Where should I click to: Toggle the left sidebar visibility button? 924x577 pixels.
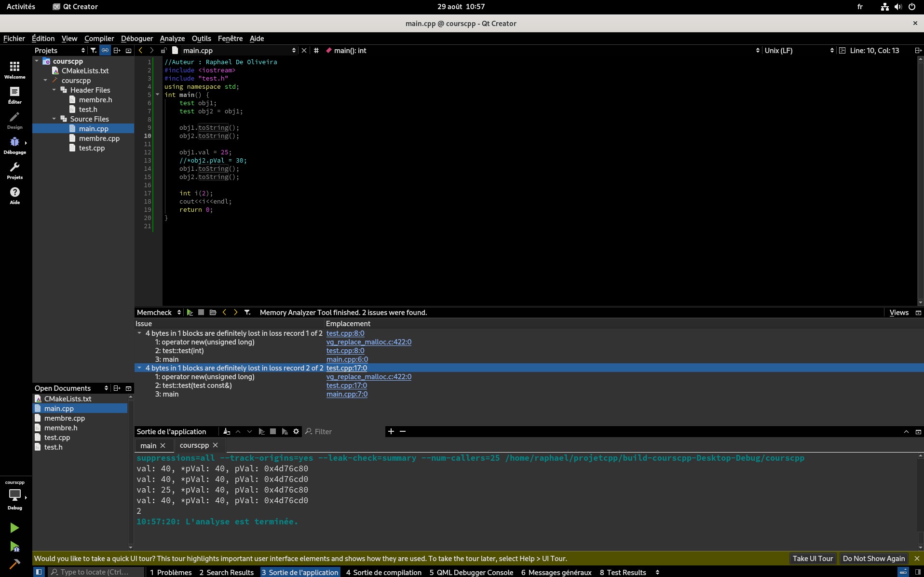39,572
